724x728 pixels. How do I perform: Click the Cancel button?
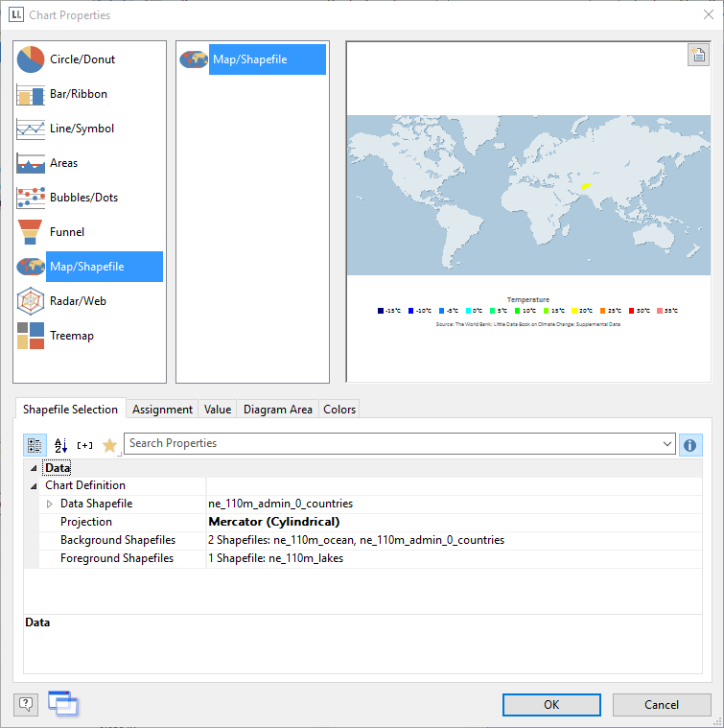click(661, 705)
